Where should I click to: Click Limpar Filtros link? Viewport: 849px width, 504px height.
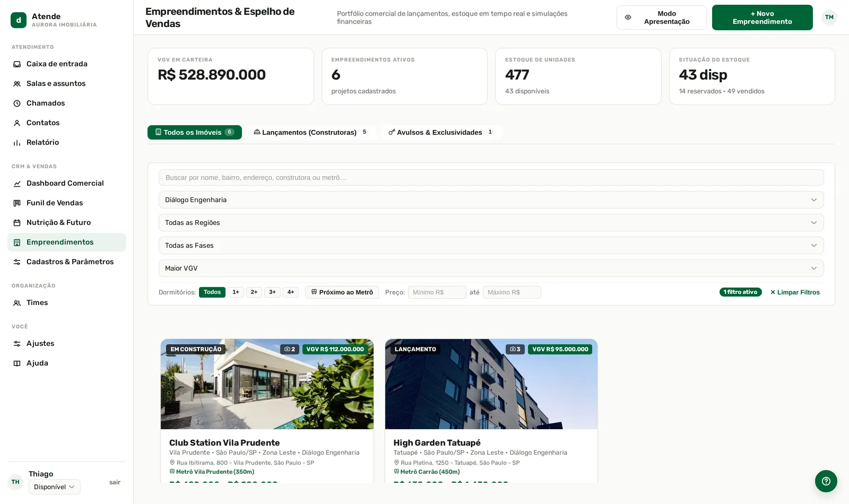pos(795,292)
